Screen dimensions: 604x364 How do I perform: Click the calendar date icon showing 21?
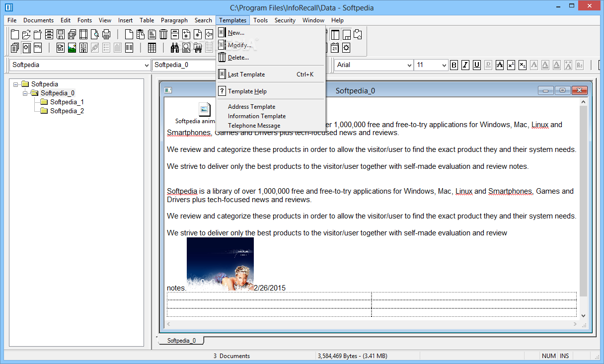click(x=334, y=48)
